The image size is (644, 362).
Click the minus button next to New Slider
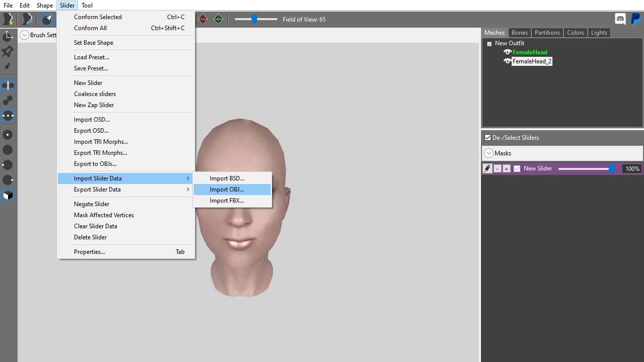(497, 169)
